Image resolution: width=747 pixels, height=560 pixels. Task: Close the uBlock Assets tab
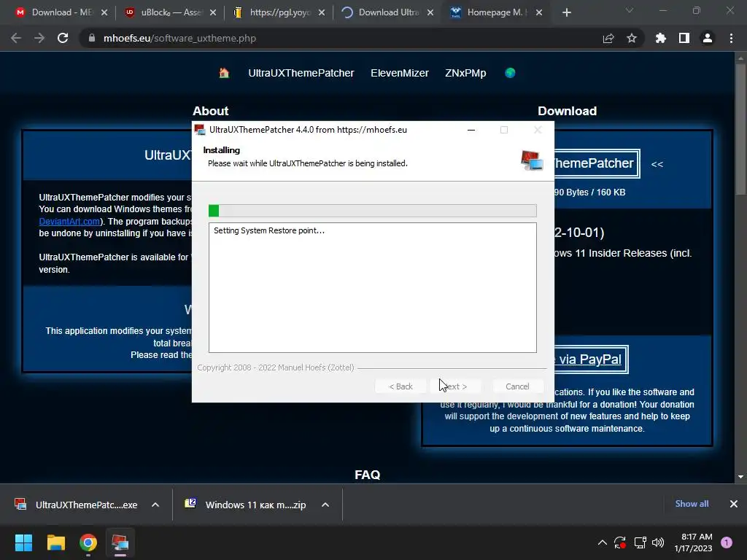[x=213, y=13]
